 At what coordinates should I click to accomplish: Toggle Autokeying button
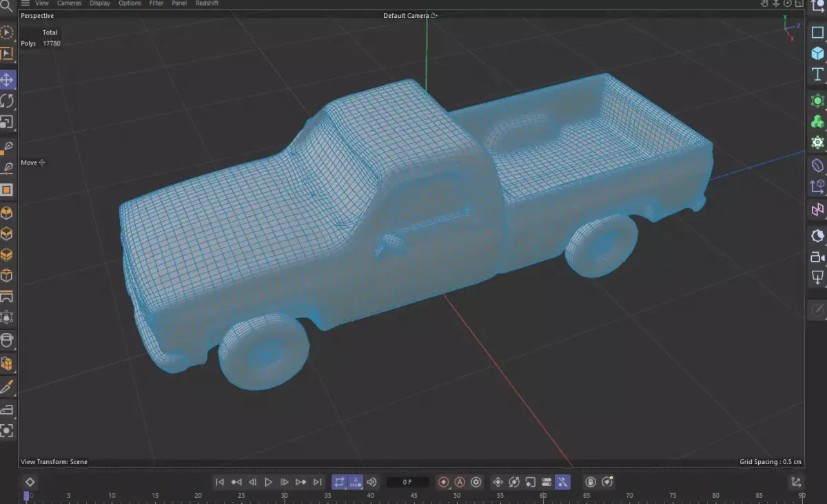(460, 482)
